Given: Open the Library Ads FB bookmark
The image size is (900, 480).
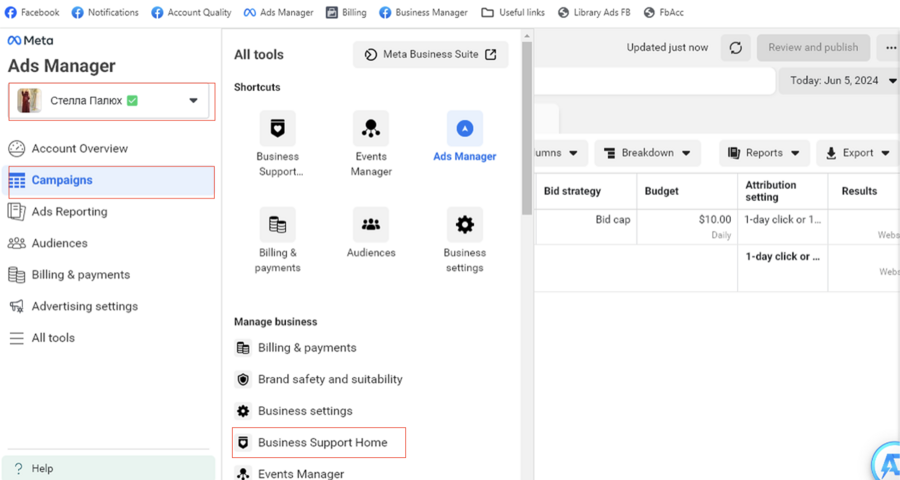Looking at the screenshot, I should click(x=594, y=12).
